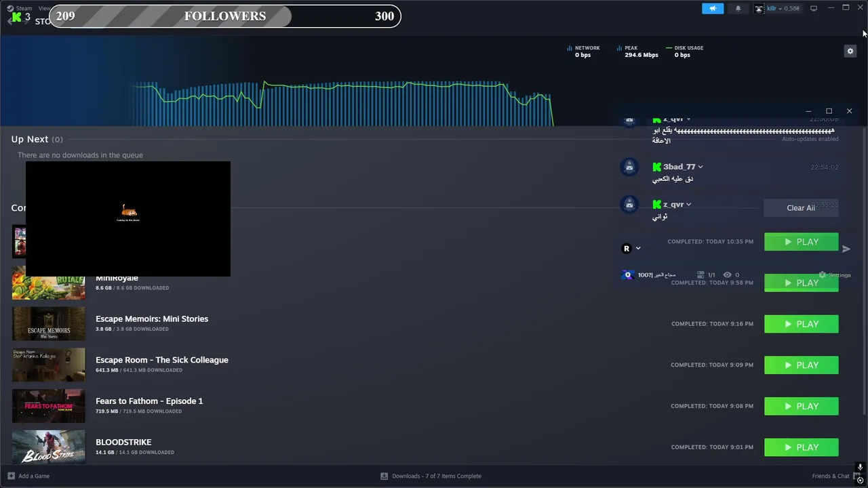Click Add a Game link

tap(34, 476)
